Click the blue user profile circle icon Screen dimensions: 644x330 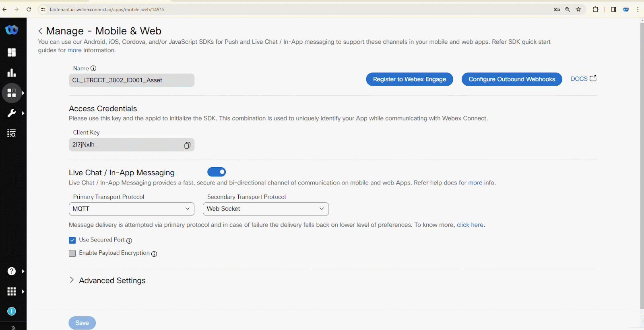(12, 312)
